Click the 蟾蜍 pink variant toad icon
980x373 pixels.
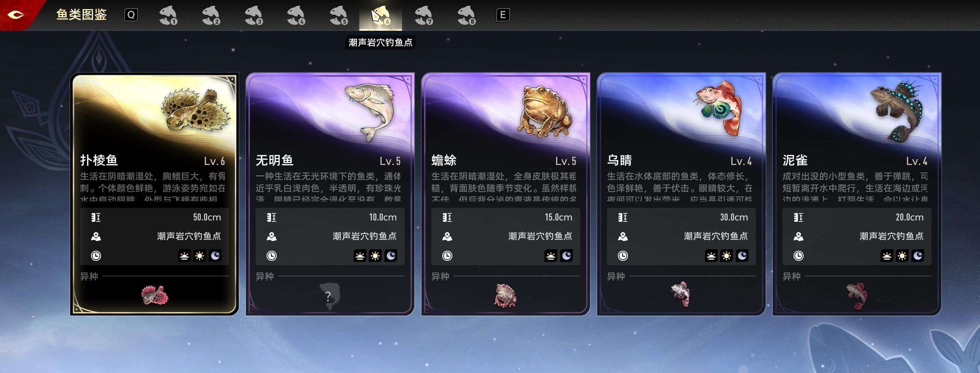click(x=505, y=296)
